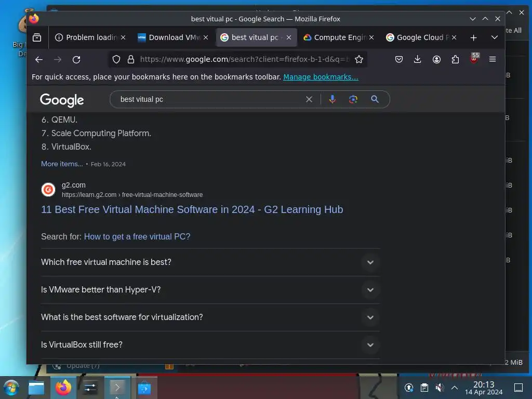
Task: Show site security padlock info
Action: point(130,59)
